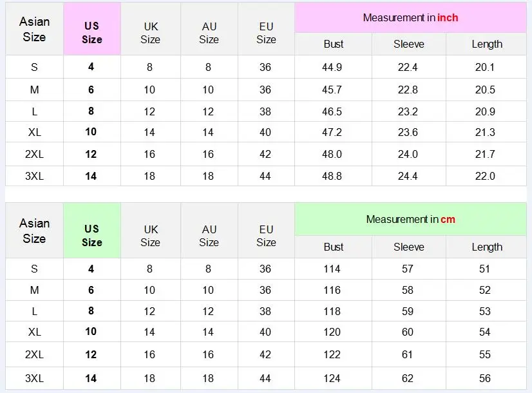Click the 114 bust value in cm
This screenshot has width=532, height=393.
tap(332, 269)
